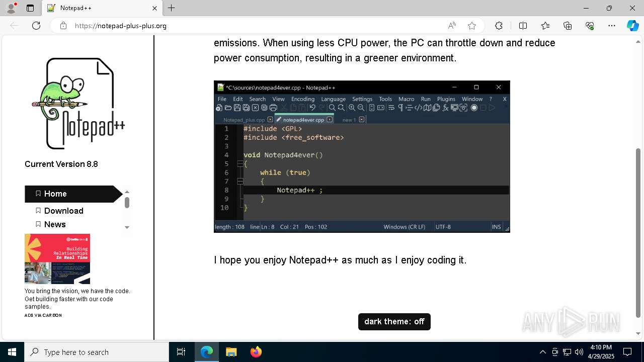Toggle the dark theme: off button

coord(394,322)
